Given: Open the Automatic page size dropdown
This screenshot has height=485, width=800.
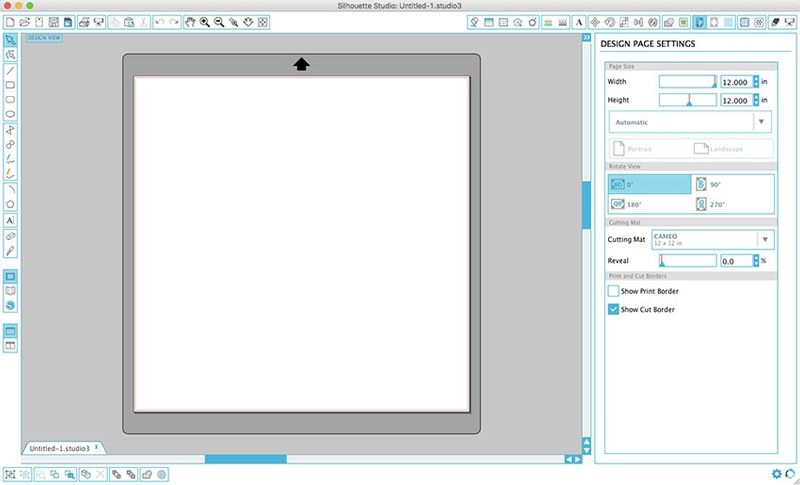Looking at the screenshot, I should (x=690, y=122).
